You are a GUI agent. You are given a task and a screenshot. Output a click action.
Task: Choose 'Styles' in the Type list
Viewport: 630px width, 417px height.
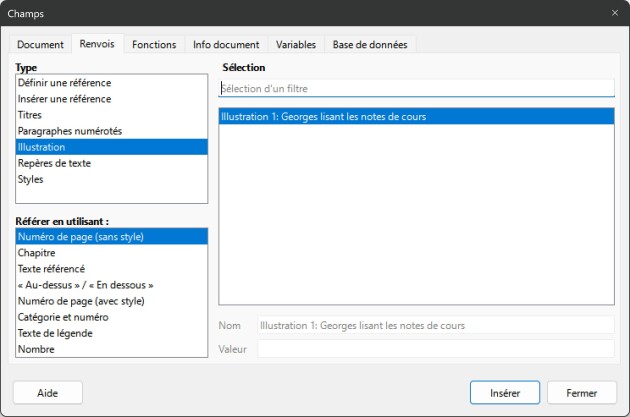(30, 179)
